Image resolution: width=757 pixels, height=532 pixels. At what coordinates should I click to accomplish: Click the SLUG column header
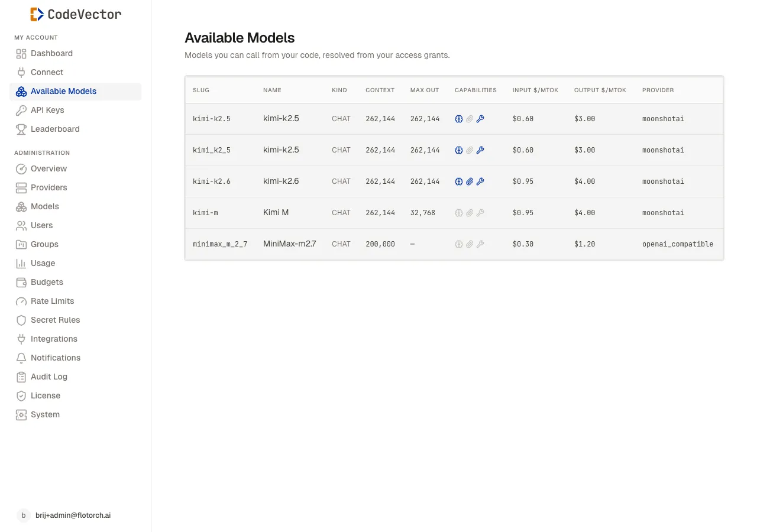pos(201,90)
